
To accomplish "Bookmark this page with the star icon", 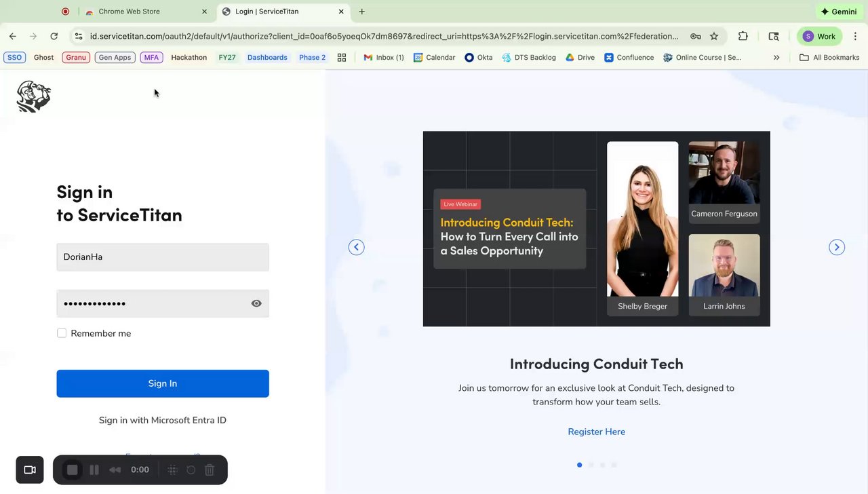I will [x=714, y=37].
